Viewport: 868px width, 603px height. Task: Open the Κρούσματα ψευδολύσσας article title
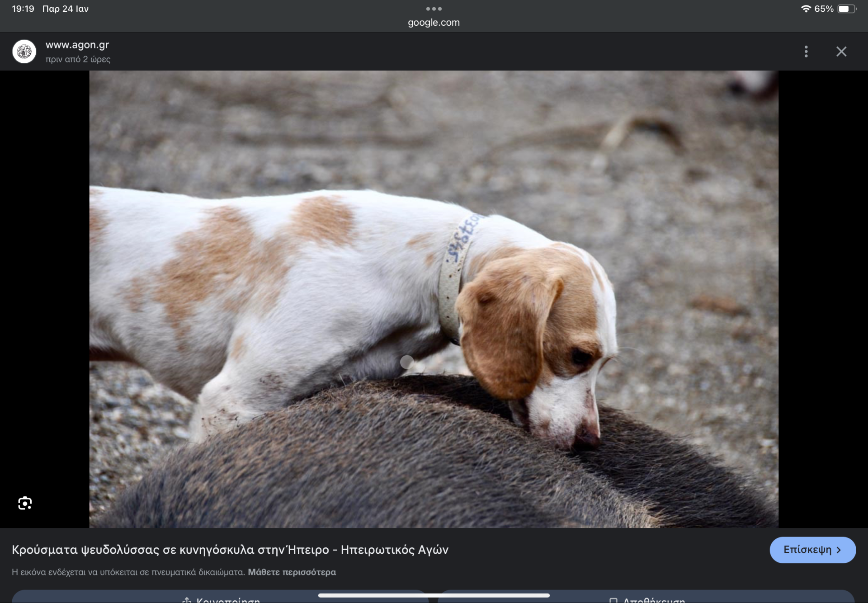click(230, 550)
